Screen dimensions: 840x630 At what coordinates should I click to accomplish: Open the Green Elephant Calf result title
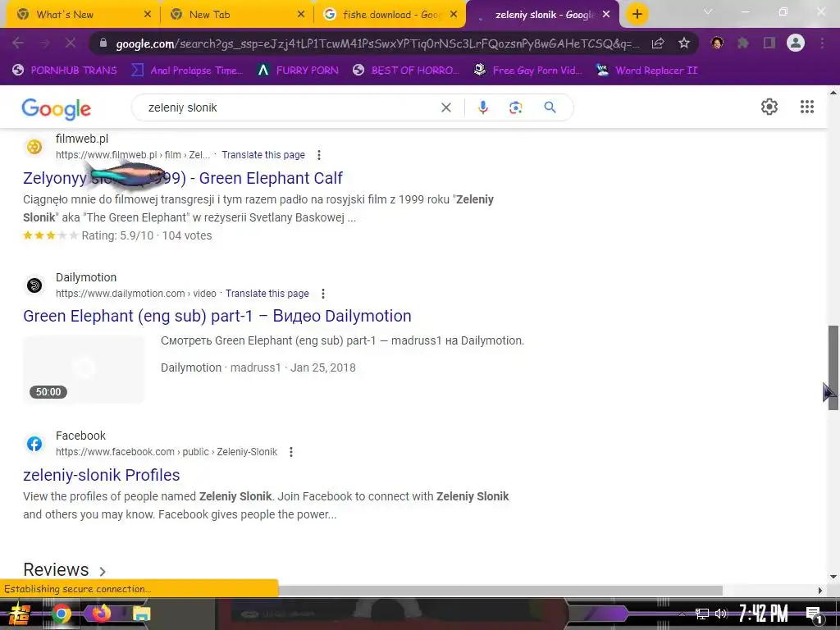point(183,178)
